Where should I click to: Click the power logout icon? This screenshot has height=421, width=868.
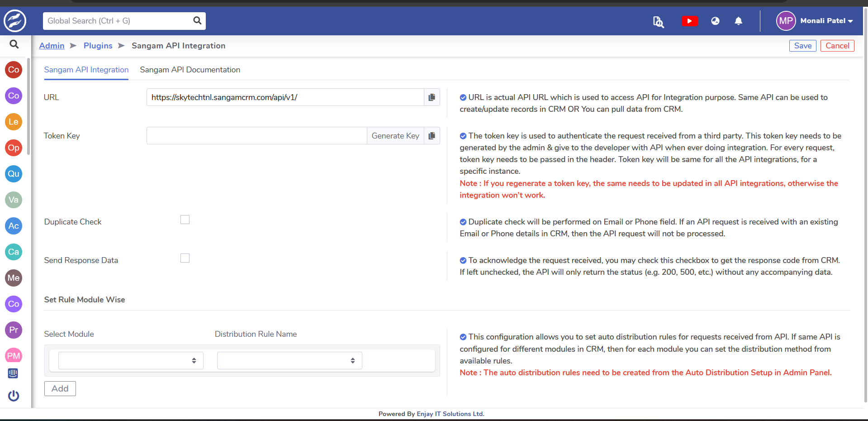tap(14, 396)
